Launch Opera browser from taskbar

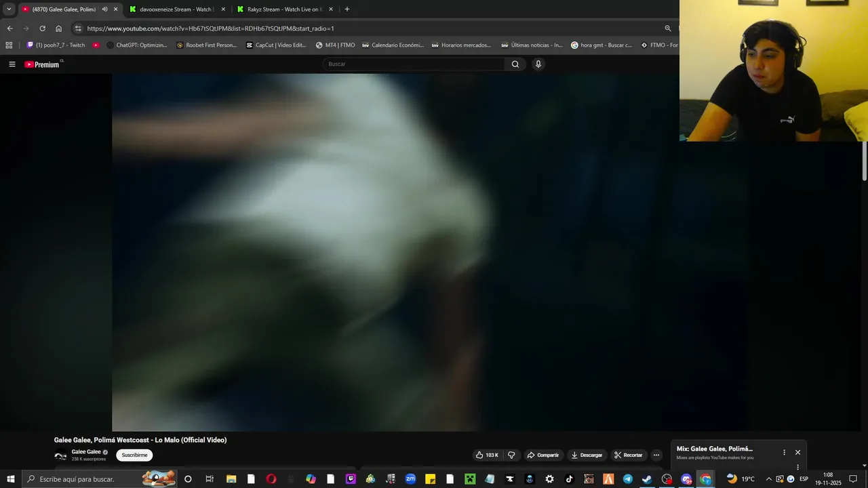coord(271,479)
